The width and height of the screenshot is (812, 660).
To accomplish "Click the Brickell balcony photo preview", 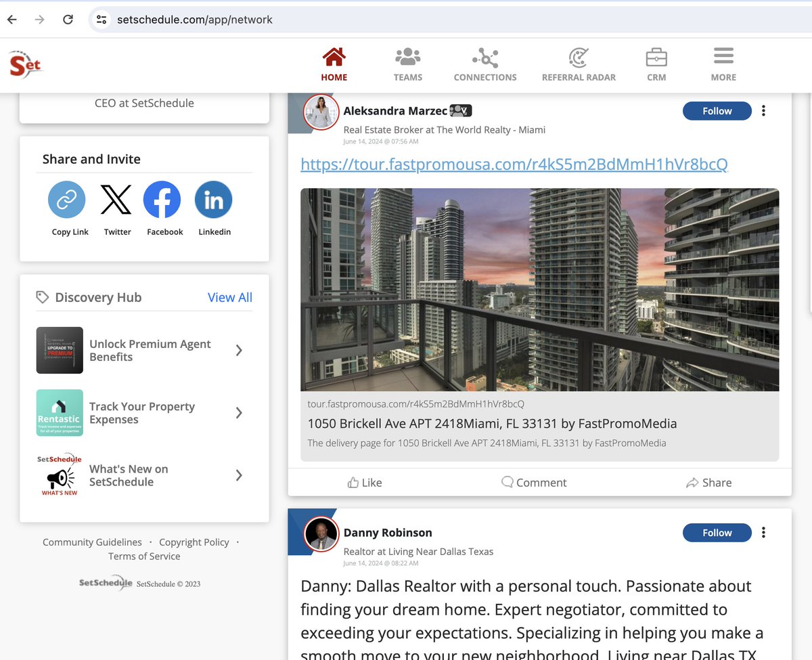I will click(x=539, y=290).
